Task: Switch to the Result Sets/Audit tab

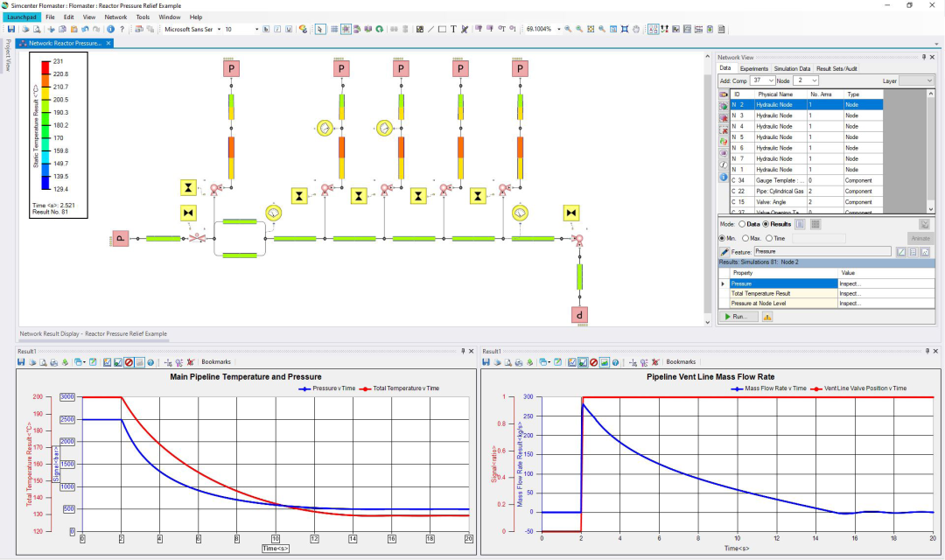Action: tap(836, 69)
